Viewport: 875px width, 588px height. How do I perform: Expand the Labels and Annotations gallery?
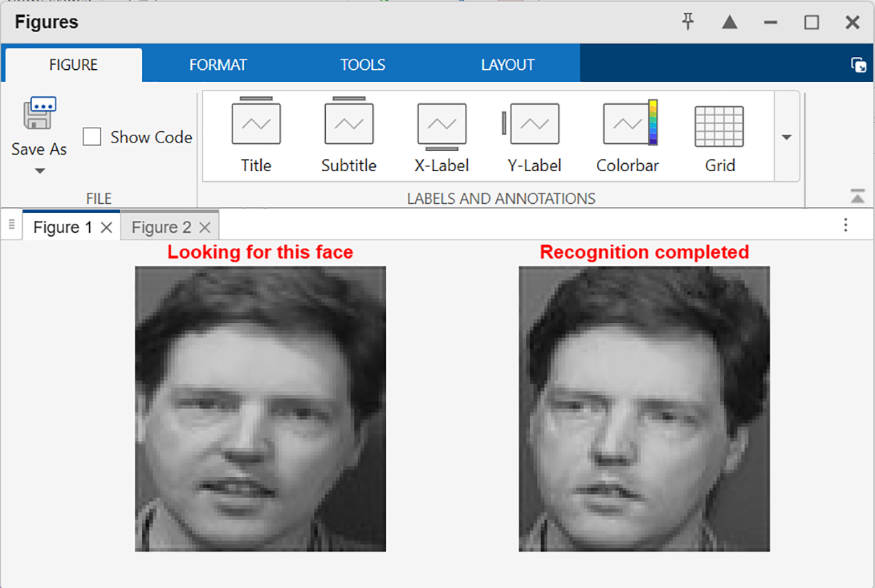point(787,137)
